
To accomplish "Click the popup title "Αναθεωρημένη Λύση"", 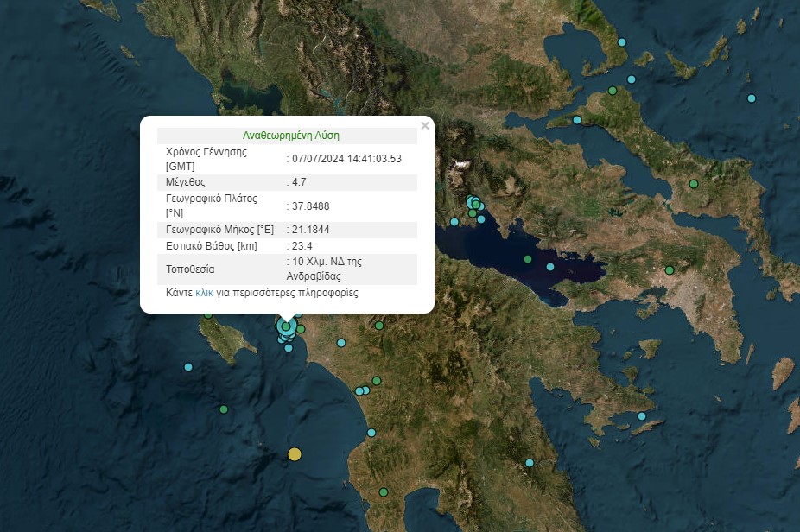I will click(x=287, y=136).
